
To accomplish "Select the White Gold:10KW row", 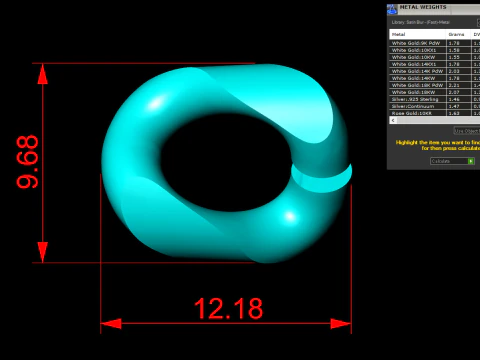I will pyautogui.click(x=435, y=57).
